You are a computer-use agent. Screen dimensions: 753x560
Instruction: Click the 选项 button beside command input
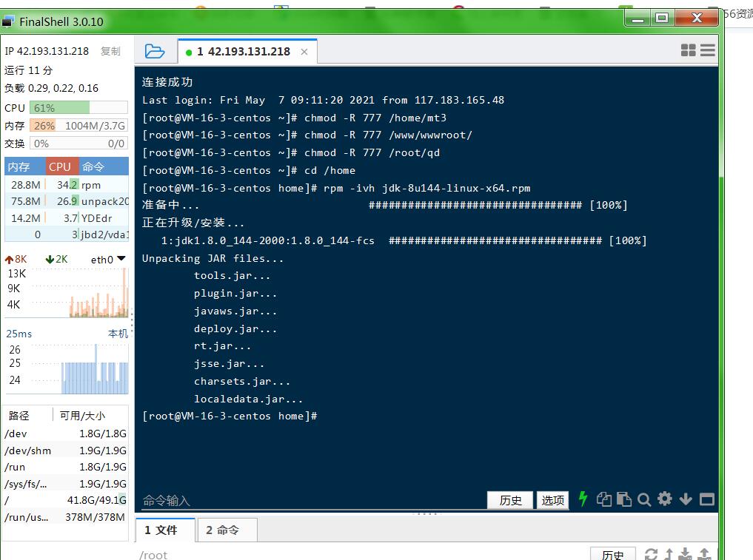(x=553, y=500)
